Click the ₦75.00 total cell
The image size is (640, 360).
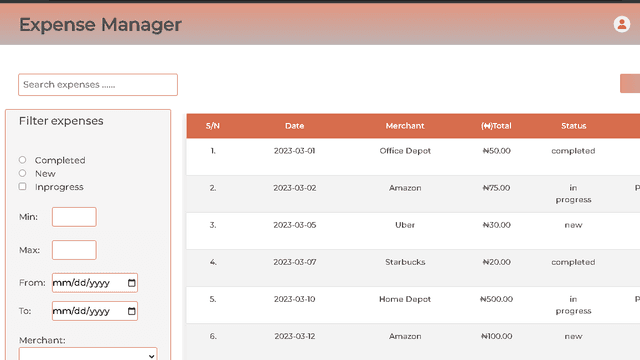tap(496, 188)
